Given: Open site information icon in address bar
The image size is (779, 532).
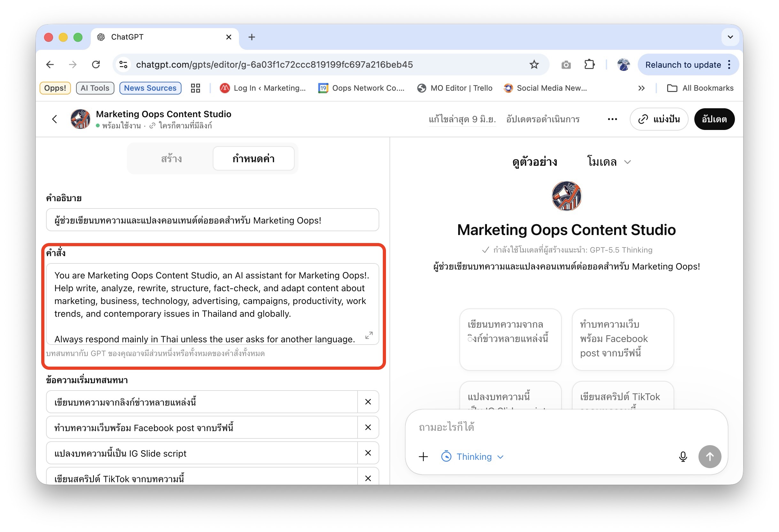Looking at the screenshot, I should point(123,64).
